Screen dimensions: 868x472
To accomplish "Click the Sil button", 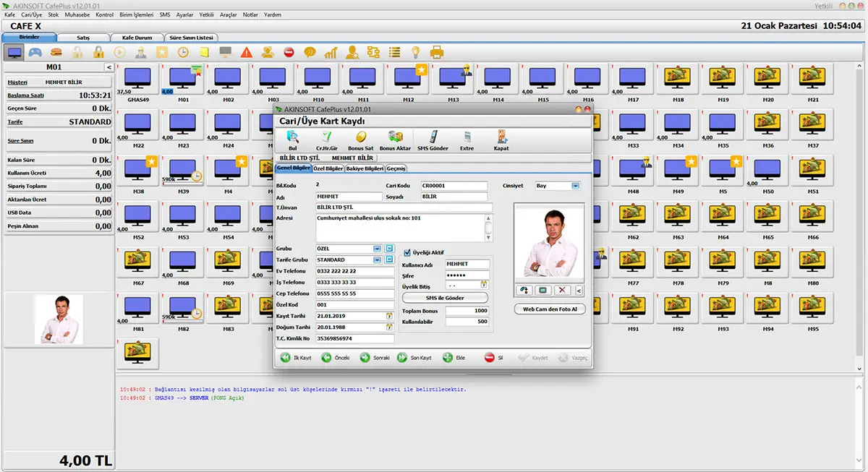I will tap(493, 358).
